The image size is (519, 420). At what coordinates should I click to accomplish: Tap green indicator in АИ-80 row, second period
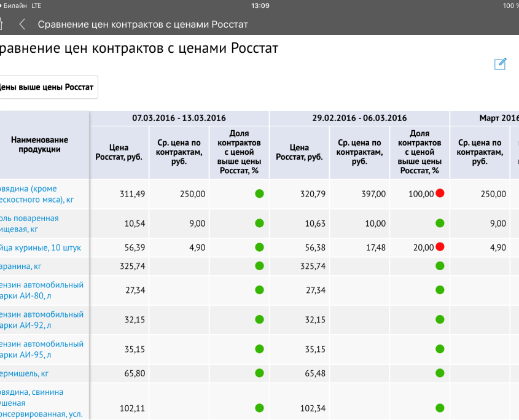(440, 290)
